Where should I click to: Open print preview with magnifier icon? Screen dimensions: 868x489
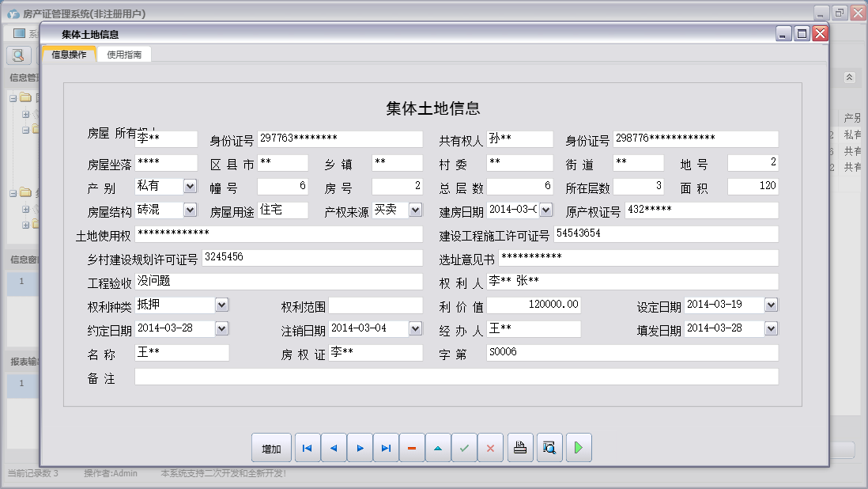tap(548, 448)
